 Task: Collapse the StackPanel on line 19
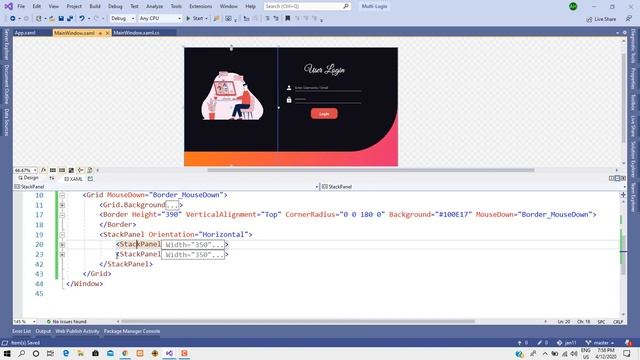(x=62, y=235)
